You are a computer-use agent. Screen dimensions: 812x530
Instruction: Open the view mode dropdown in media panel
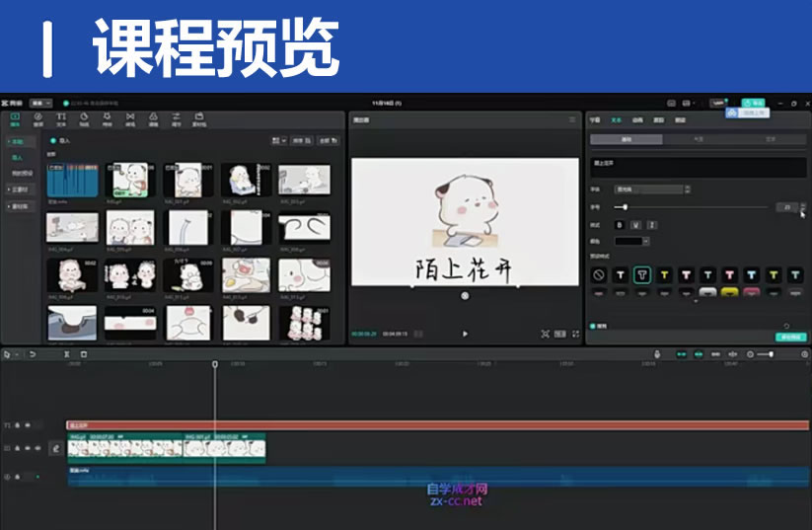[x=279, y=140]
